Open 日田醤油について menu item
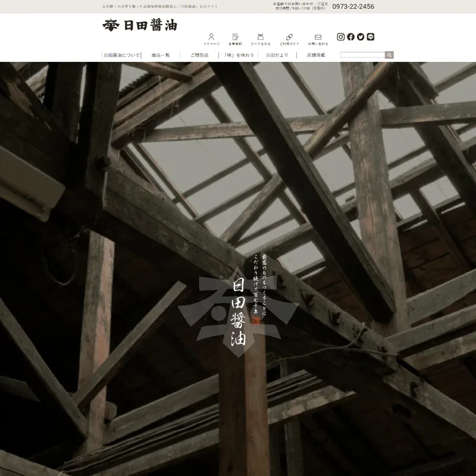Viewport: 476px width, 476px height. 122,55
